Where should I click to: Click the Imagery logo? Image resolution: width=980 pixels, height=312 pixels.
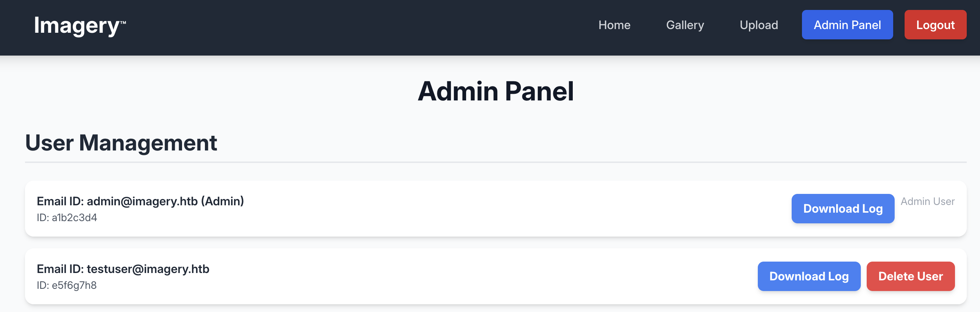[x=77, y=26]
